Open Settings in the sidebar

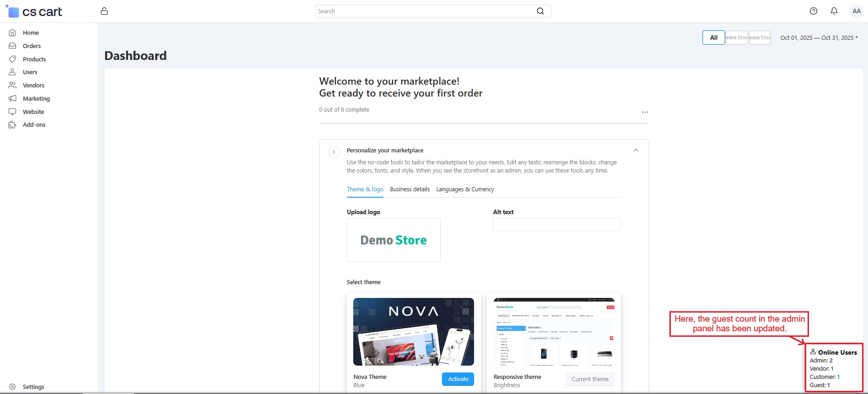[33, 387]
